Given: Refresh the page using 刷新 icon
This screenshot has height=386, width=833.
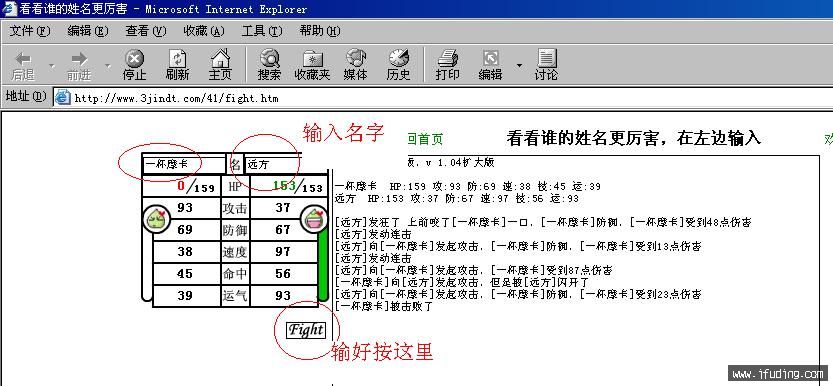Looking at the screenshot, I should (177, 58).
